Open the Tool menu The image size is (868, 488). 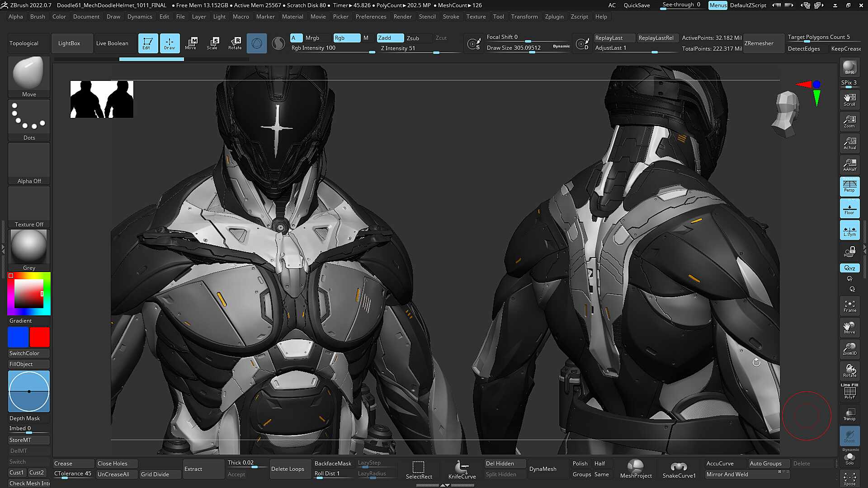(498, 17)
